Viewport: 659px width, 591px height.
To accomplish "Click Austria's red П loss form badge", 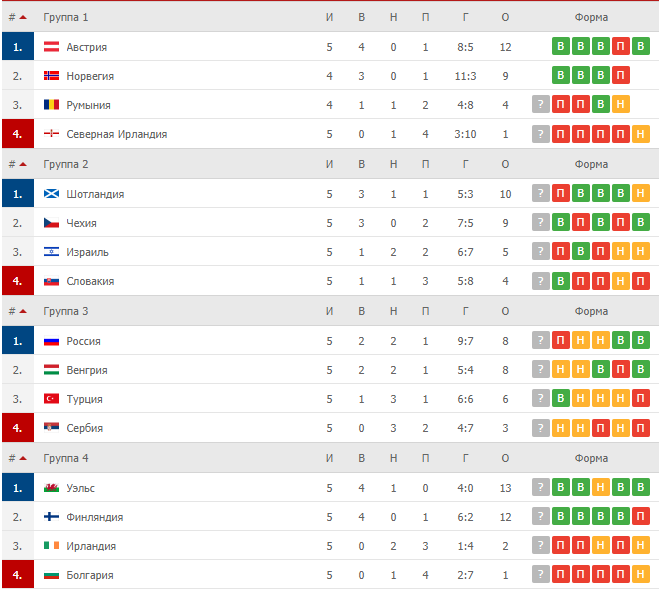I will pyautogui.click(x=620, y=46).
